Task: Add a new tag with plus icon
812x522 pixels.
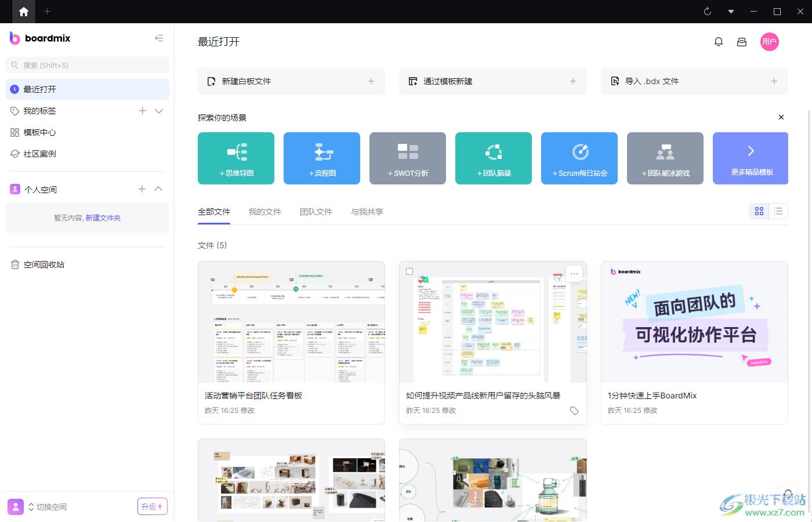Action: 143,111
